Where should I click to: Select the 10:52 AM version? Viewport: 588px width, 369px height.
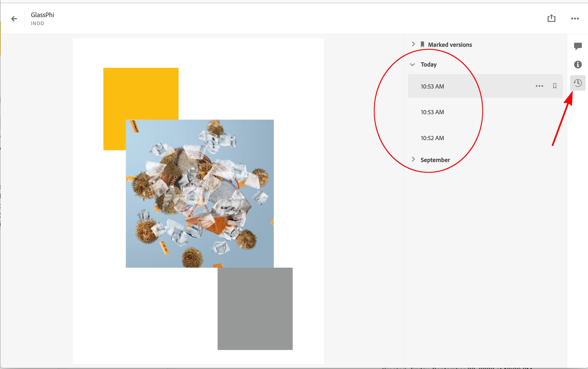432,138
